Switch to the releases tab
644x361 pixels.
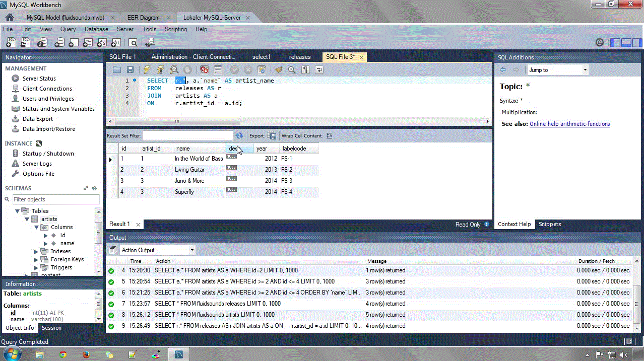pos(300,57)
